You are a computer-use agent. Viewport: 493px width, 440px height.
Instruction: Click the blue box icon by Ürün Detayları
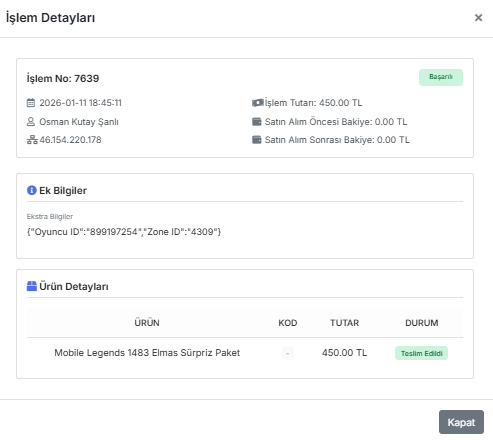coord(32,286)
